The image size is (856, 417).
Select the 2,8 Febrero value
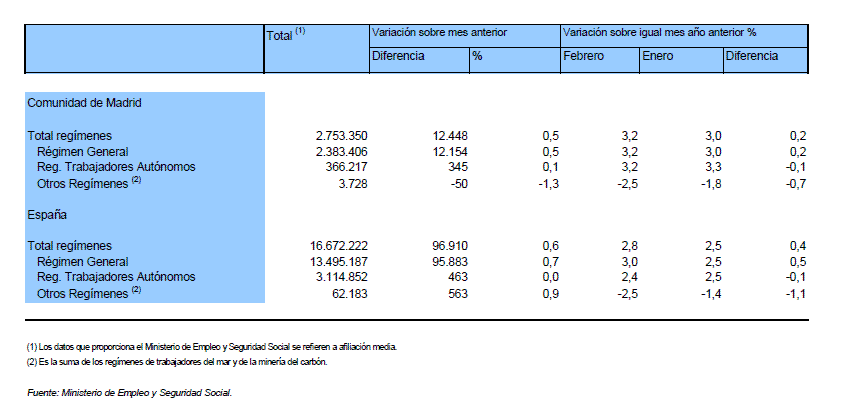(629, 246)
